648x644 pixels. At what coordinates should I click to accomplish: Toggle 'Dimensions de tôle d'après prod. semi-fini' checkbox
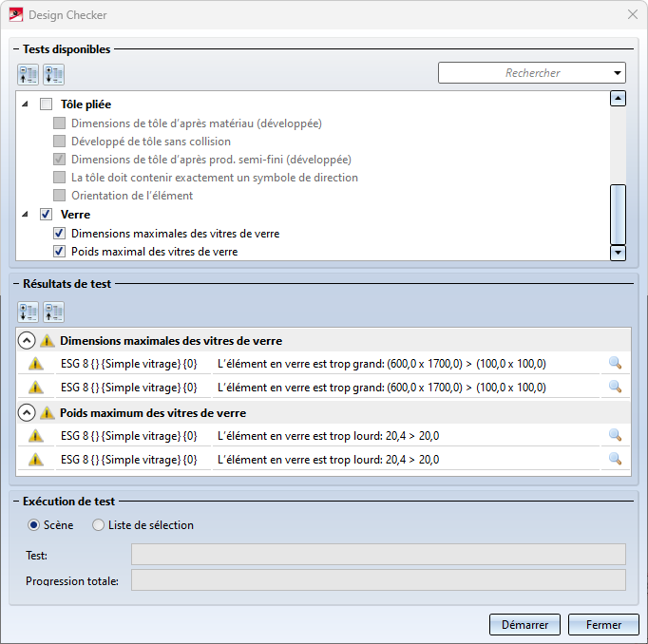pyautogui.click(x=59, y=159)
